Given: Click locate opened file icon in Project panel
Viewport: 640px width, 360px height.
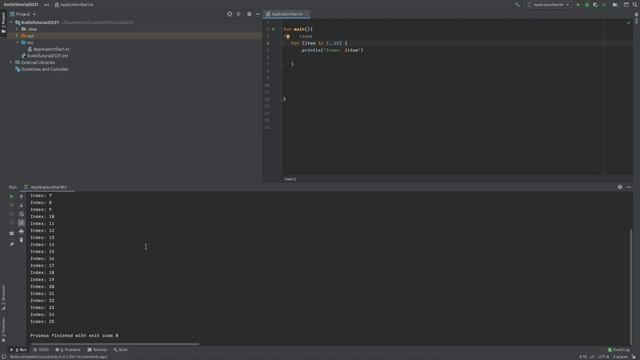Looking at the screenshot, I should point(229,14).
